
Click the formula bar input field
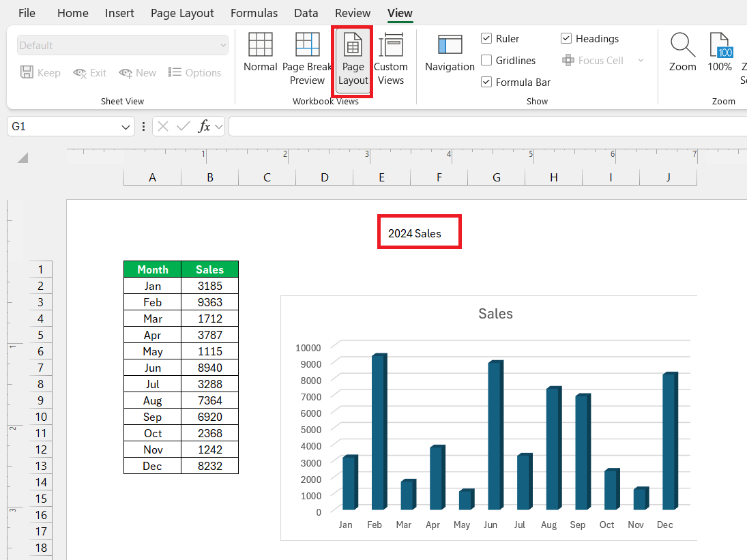(x=488, y=126)
